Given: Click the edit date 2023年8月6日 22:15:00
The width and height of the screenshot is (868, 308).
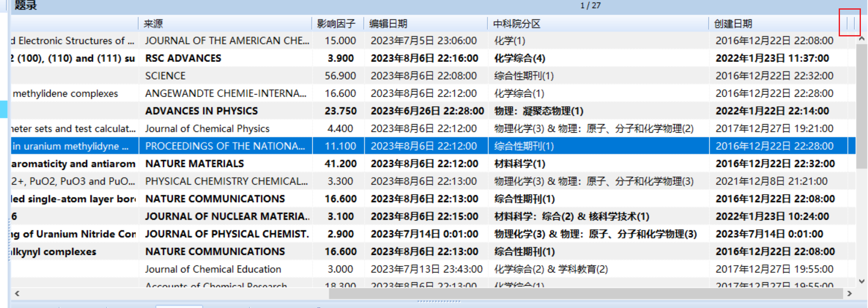Looking at the screenshot, I should (x=424, y=216).
